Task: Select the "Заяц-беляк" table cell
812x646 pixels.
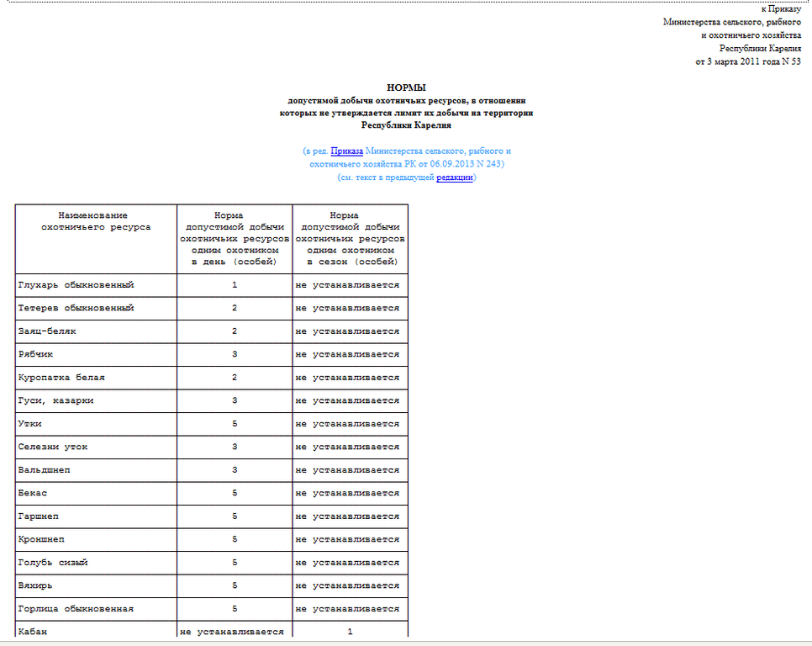Action: pyautogui.click(x=50, y=331)
